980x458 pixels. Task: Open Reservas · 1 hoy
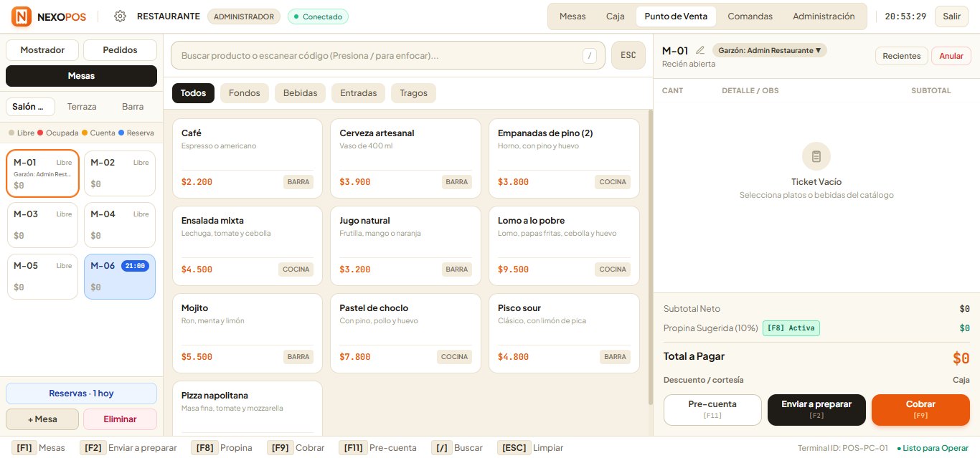click(x=81, y=393)
